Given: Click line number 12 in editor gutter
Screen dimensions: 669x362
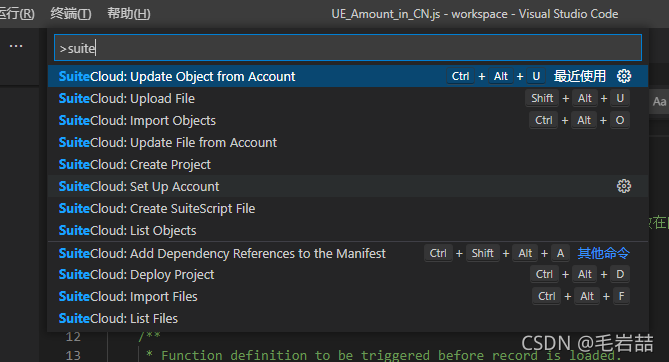Looking at the screenshot, I should [x=73, y=337].
